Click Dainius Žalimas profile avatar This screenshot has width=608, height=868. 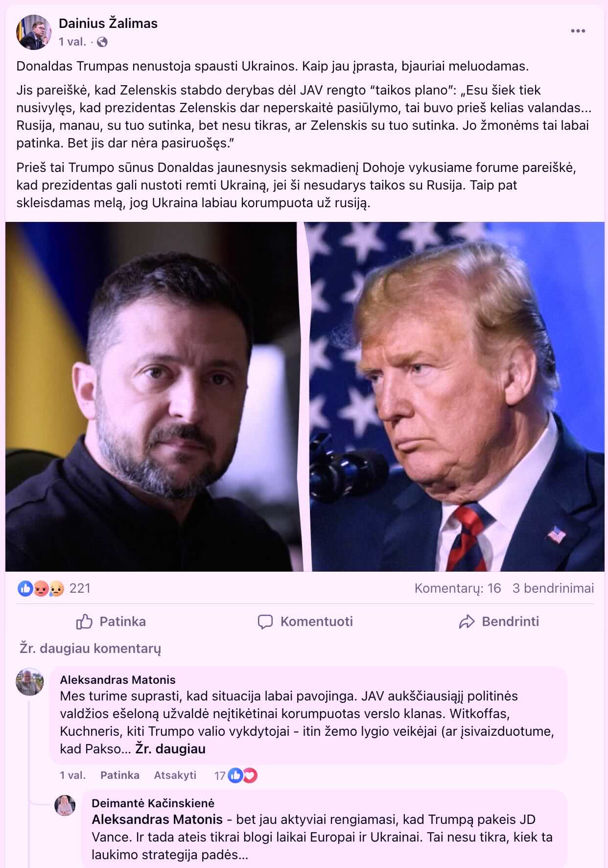coord(34,32)
